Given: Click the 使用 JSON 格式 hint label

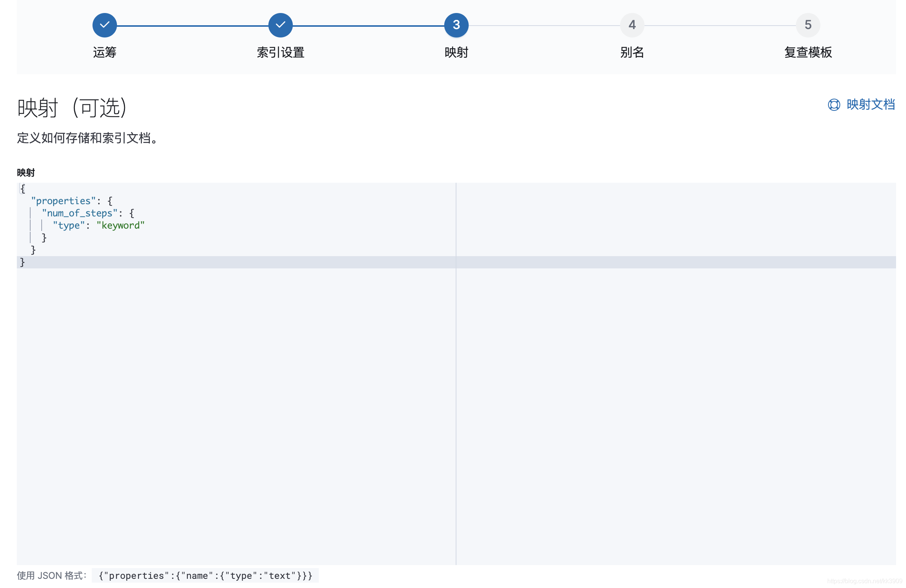Looking at the screenshot, I should tap(52, 576).
